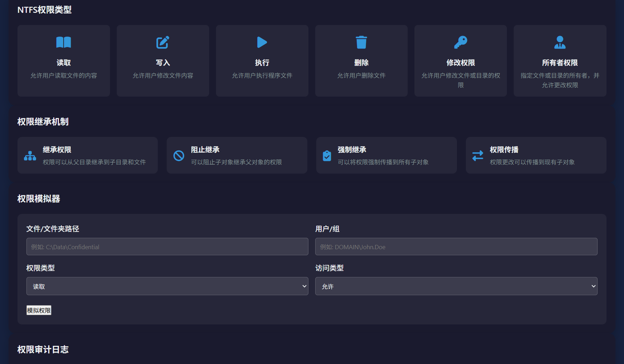The width and height of the screenshot is (624, 364).
Task: Click the 访问类型 field label
Action: [329, 268]
